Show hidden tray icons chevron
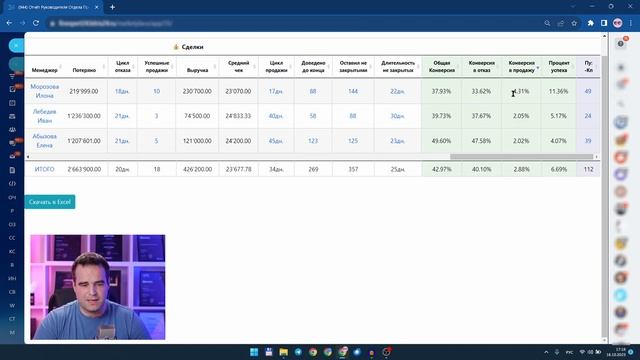Image resolution: width=640 pixels, height=360 pixels. (546, 352)
